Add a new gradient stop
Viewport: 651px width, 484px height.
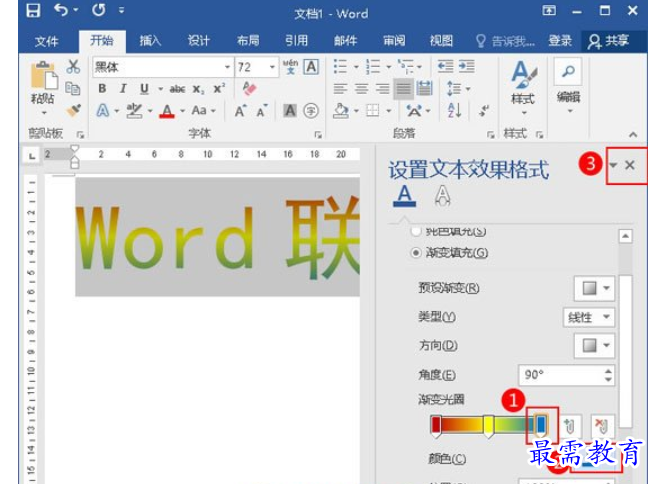pyautogui.click(x=569, y=426)
